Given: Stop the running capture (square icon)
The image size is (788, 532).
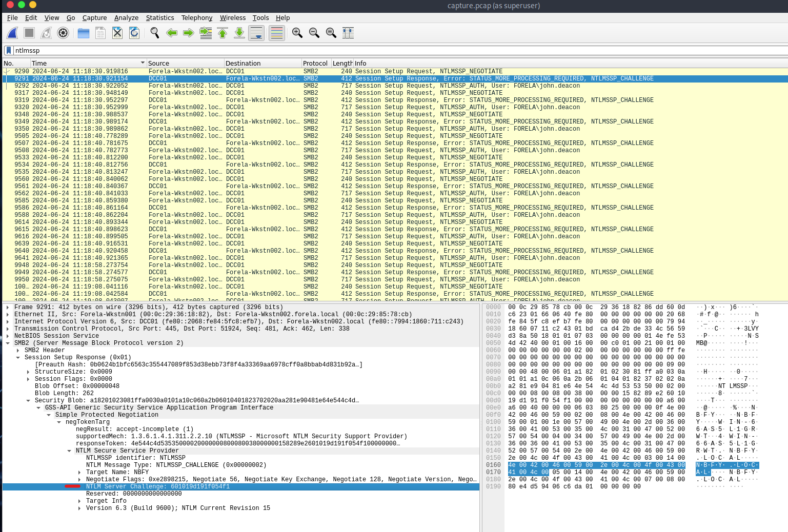Looking at the screenshot, I should point(29,33).
